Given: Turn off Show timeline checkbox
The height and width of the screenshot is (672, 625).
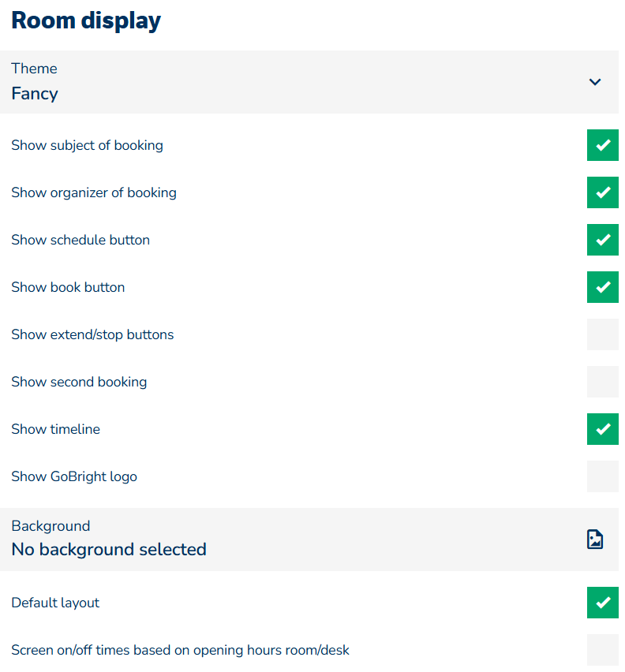Looking at the screenshot, I should [x=602, y=429].
